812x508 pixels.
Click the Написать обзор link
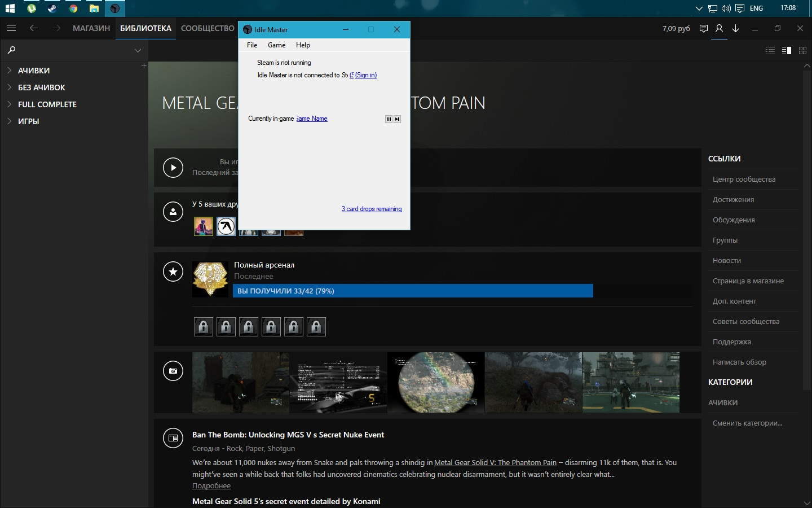pyautogui.click(x=739, y=362)
